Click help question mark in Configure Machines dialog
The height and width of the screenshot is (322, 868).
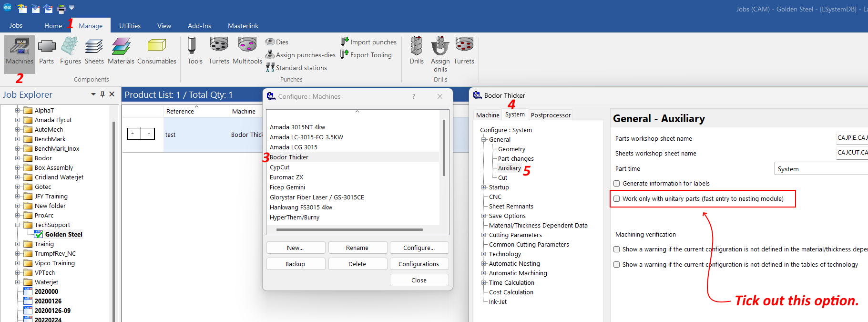click(x=414, y=96)
